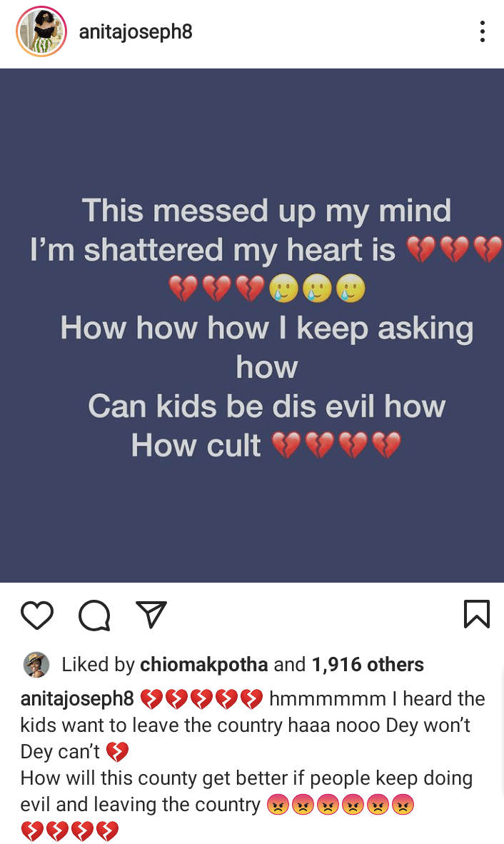View anitajoseph8's story from the profile picture
504x844 pixels.
coord(41,31)
